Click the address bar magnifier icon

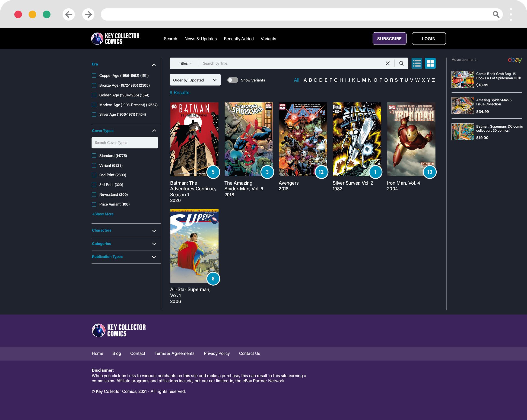[x=496, y=14]
